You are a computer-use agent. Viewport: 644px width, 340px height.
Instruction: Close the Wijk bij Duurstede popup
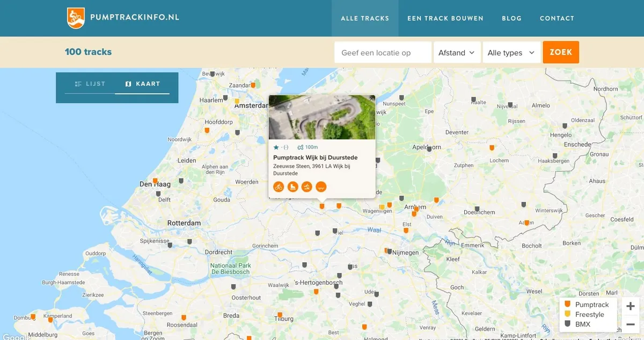tap(372, 99)
